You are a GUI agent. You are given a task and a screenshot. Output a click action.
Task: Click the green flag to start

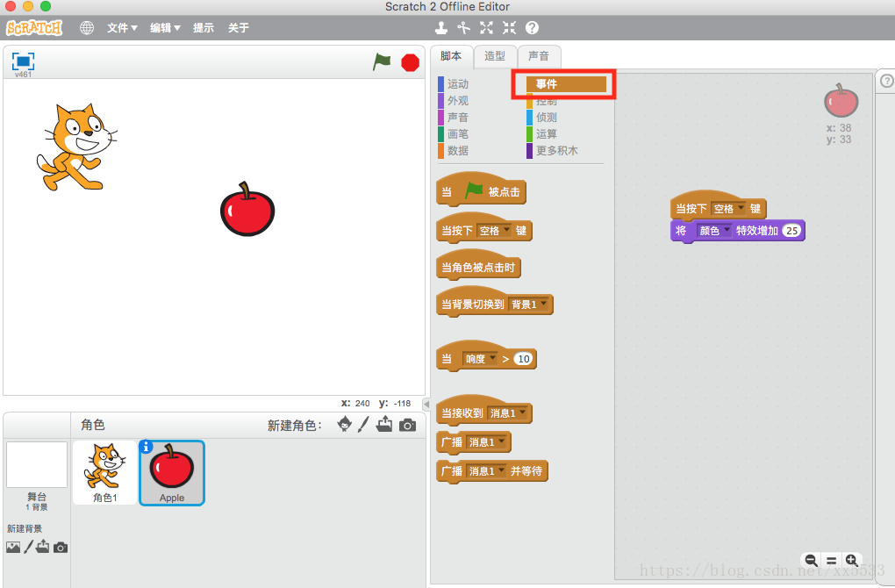coord(382,61)
